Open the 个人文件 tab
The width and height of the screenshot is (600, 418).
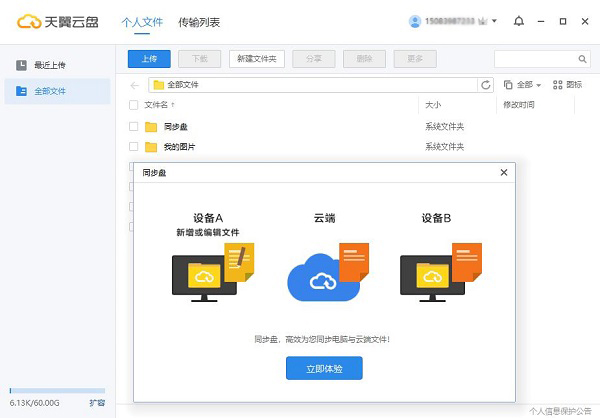tap(142, 22)
